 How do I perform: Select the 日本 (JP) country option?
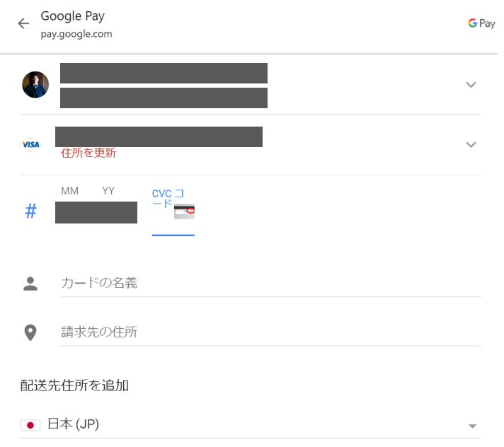(x=74, y=425)
